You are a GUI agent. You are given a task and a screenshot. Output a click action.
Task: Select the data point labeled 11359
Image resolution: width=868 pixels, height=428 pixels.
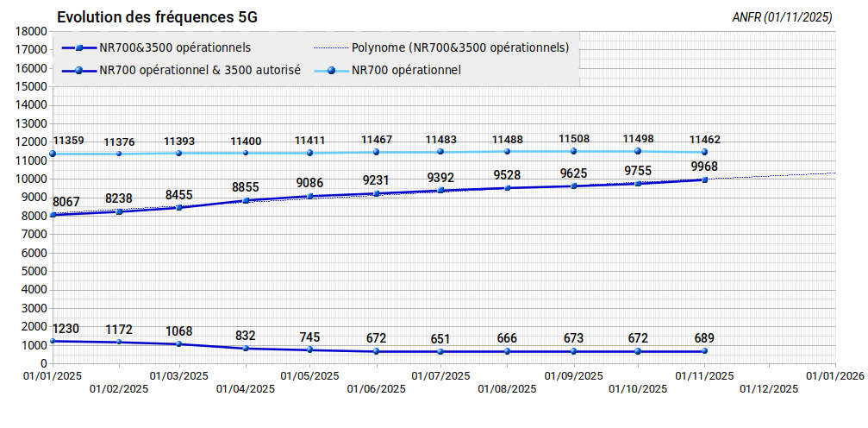point(53,154)
